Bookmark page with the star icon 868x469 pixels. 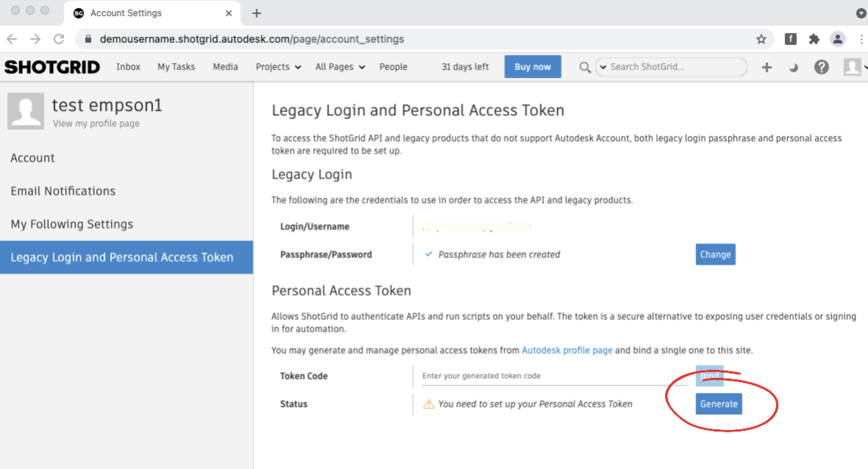(761, 39)
